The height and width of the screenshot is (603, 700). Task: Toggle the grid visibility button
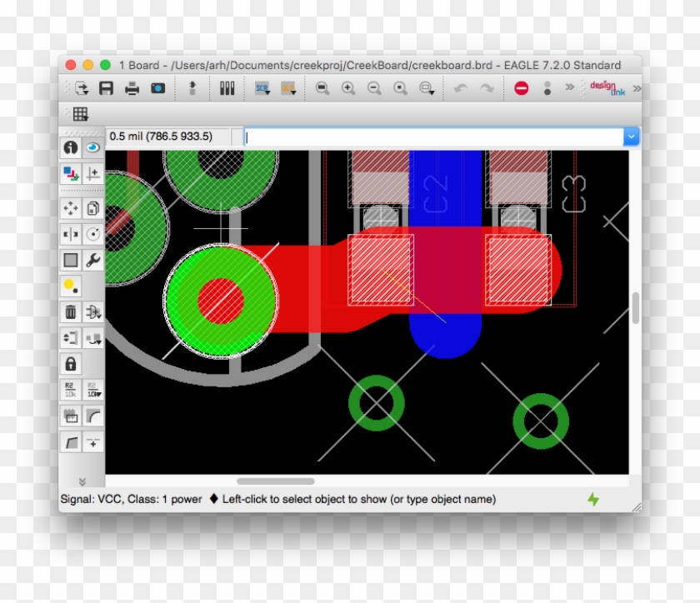pos(82,114)
